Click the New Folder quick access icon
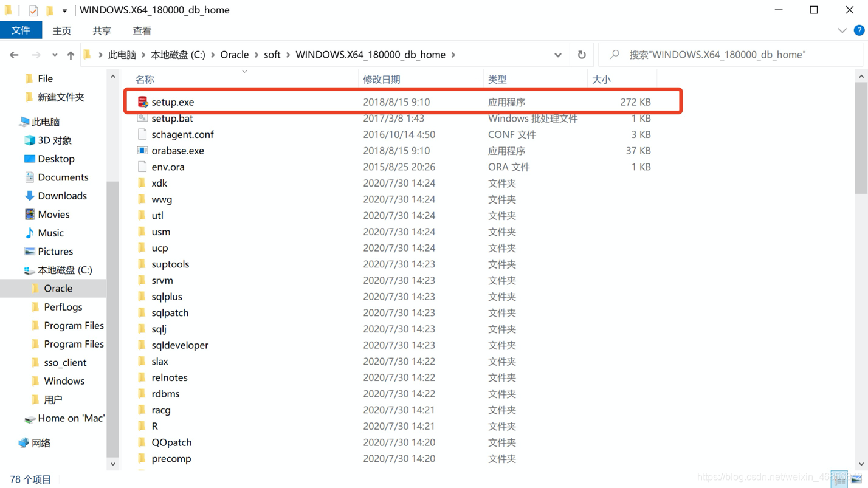The image size is (868, 488). pos(50,10)
